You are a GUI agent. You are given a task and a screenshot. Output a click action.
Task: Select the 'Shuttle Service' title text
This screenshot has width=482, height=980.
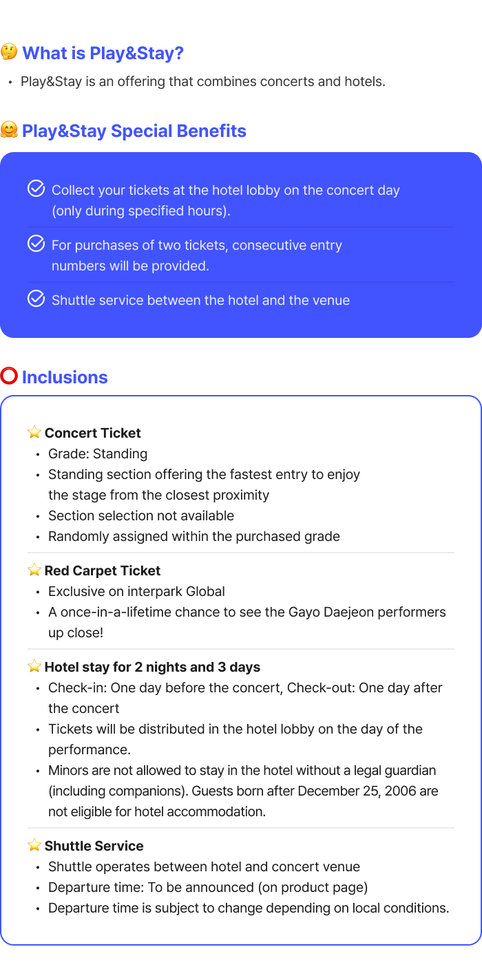pyautogui.click(x=94, y=846)
